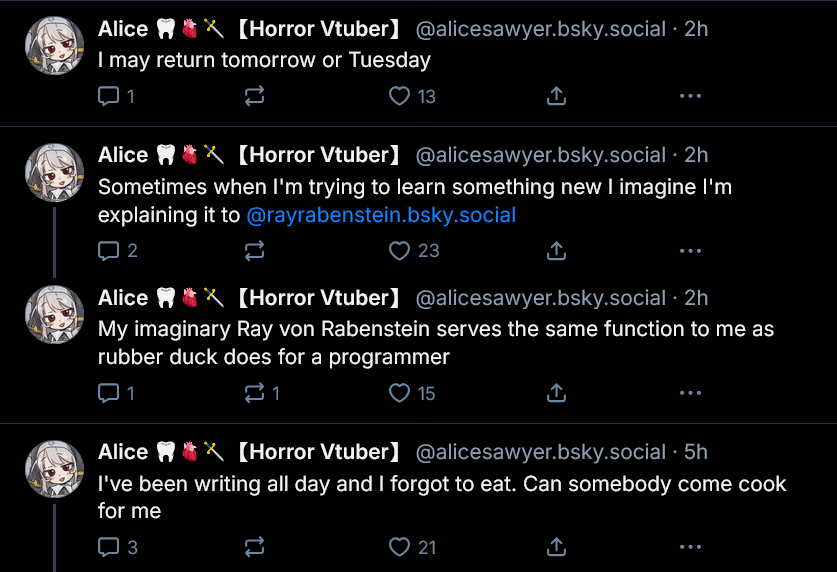Open more options on "return tomorrow" post
Viewport: 837px width, 572px height.
tap(690, 97)
